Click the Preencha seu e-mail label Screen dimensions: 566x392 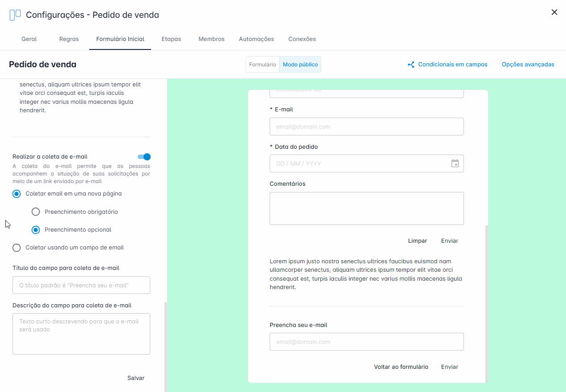299,325
